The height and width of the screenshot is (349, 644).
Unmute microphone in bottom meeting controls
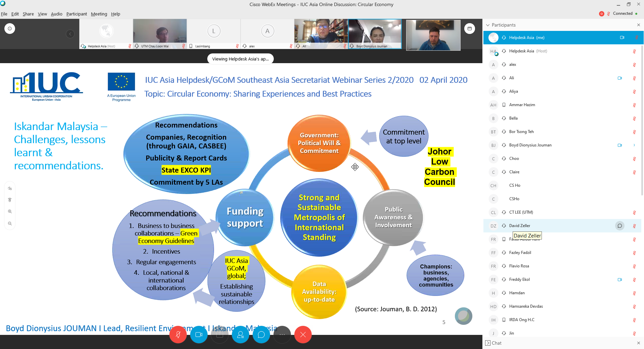point(178,335)
